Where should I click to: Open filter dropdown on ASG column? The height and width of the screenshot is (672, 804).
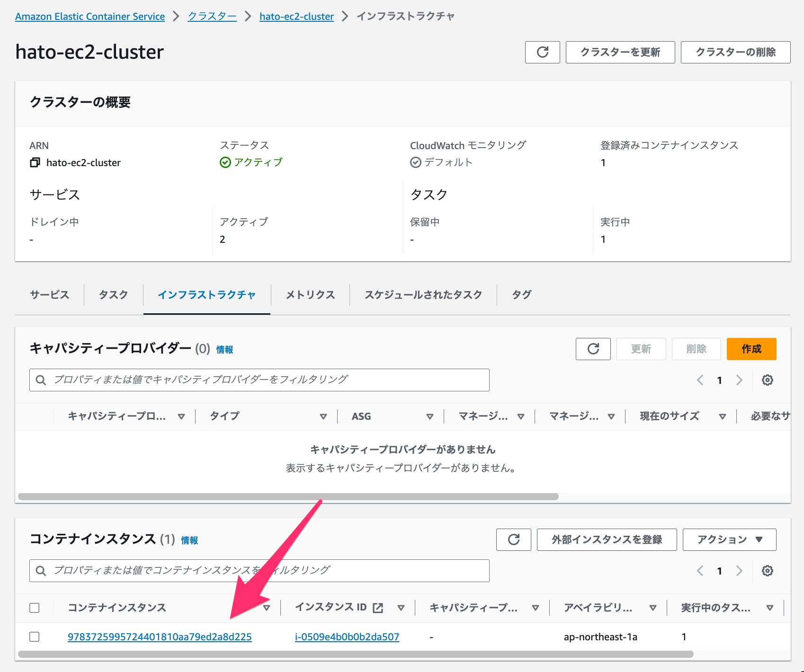(x=430, y=416)
